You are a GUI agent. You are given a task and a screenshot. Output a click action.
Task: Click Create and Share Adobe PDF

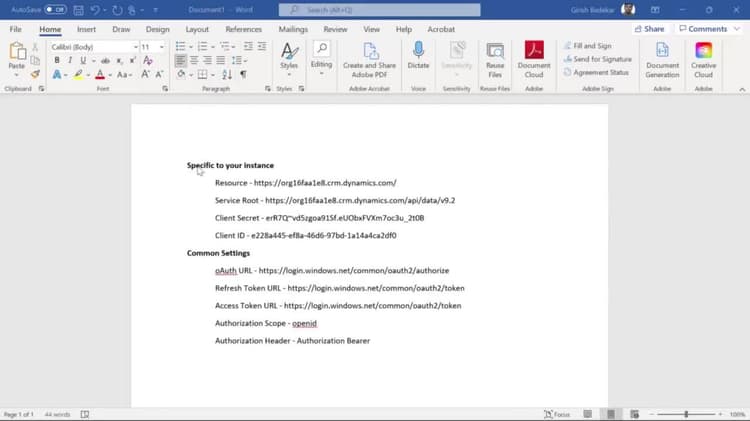[369, 60]
